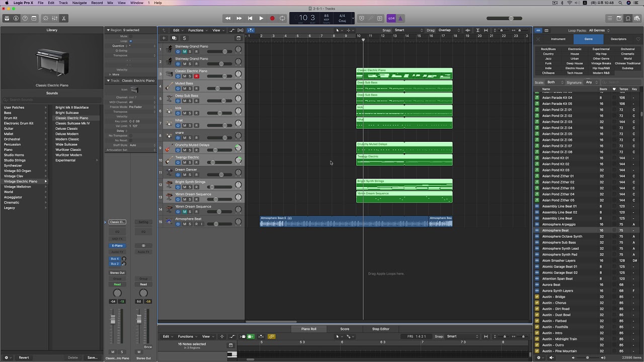Record-enable the Classic Electric Piano track
This screenshot has width=644, height=362.
pos(196,76)
